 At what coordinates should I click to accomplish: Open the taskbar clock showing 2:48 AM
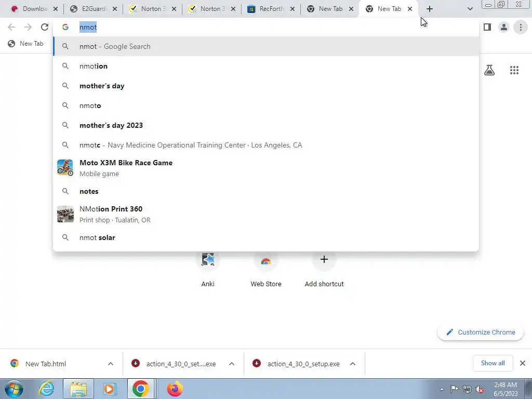pos(506,389)
